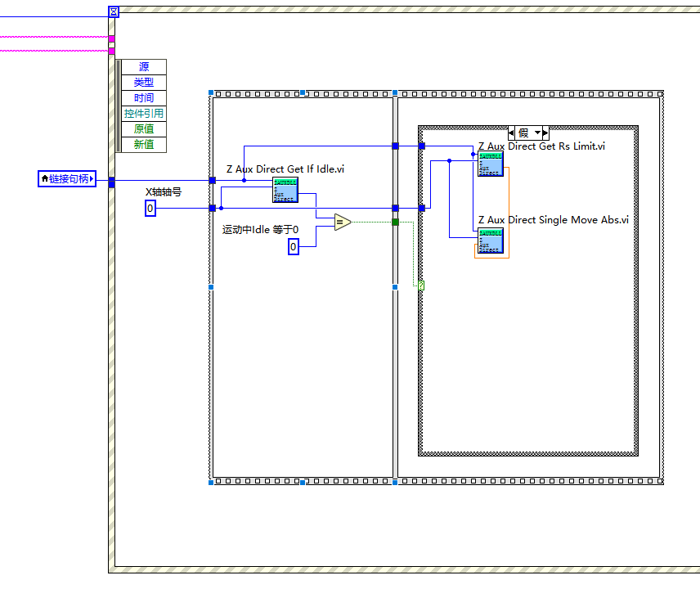Click the previous-case left arrow on the selector
The image size is (700, 589).
(x=512, y=133)
